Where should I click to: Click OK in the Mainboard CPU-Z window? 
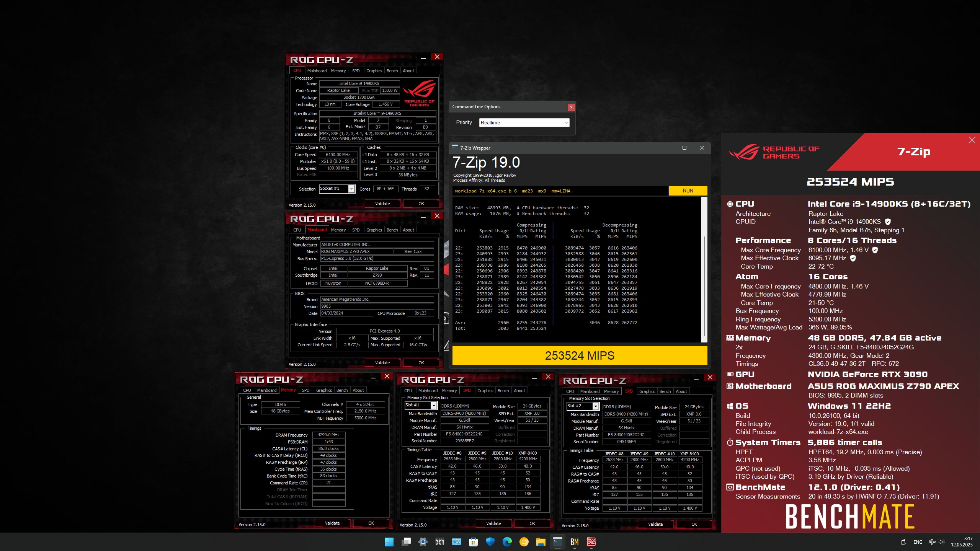tap(421, 363)
